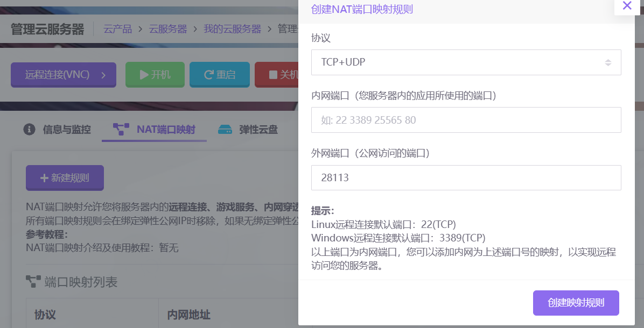The height and width of the screenshot is (328, 644).
Task: Open 远程连接(VNC) remote connection
Action: click(64, 75)
